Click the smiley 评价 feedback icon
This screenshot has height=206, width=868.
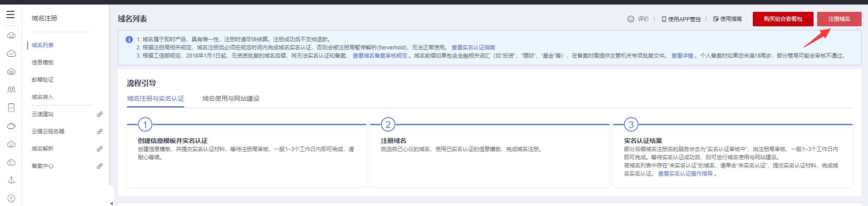pos(630,19)
